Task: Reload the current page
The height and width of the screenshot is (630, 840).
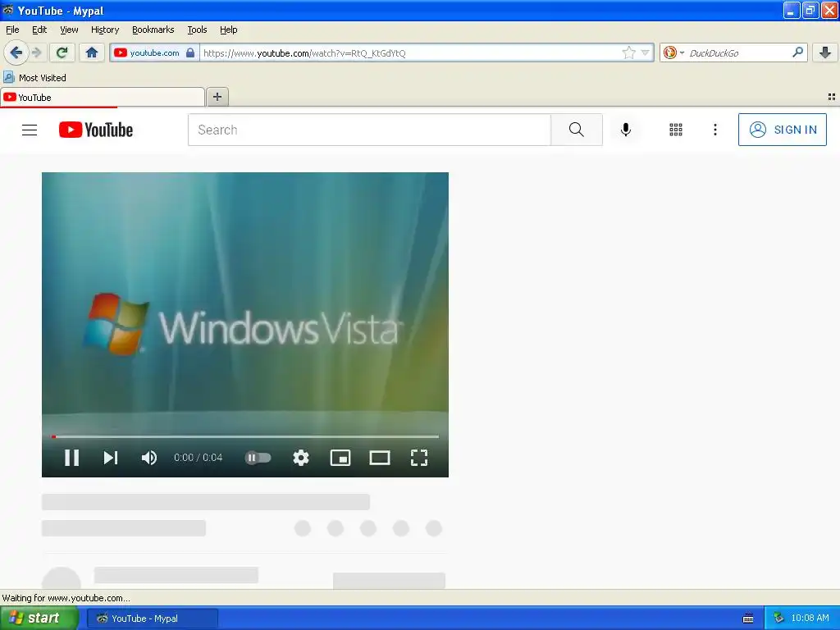Action: (x=62, y=52)
